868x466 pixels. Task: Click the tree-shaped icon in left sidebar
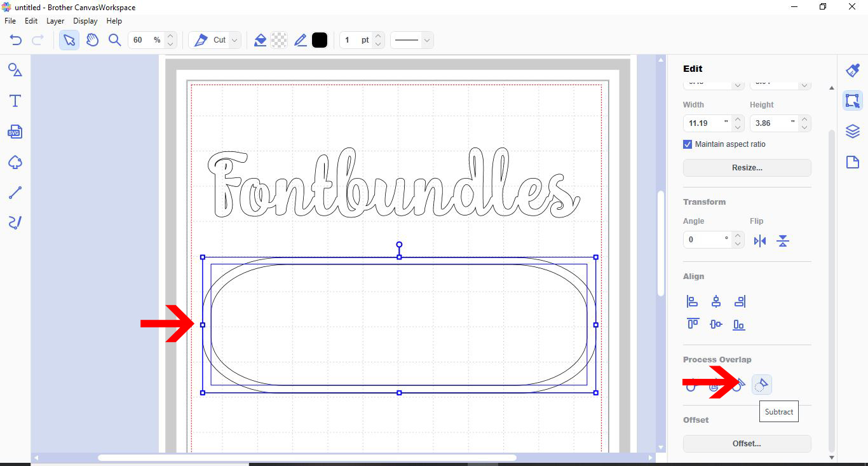pyautogui.click(x=15, y=162)
